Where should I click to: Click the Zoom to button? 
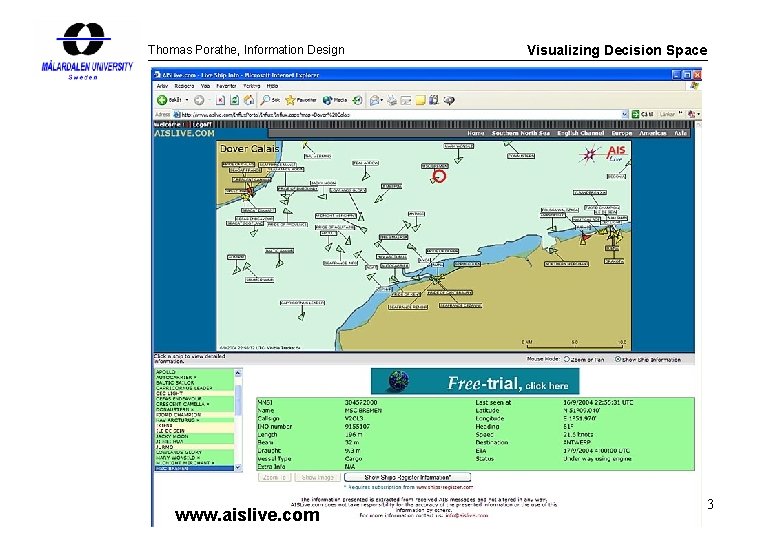(x=275, y=477)
